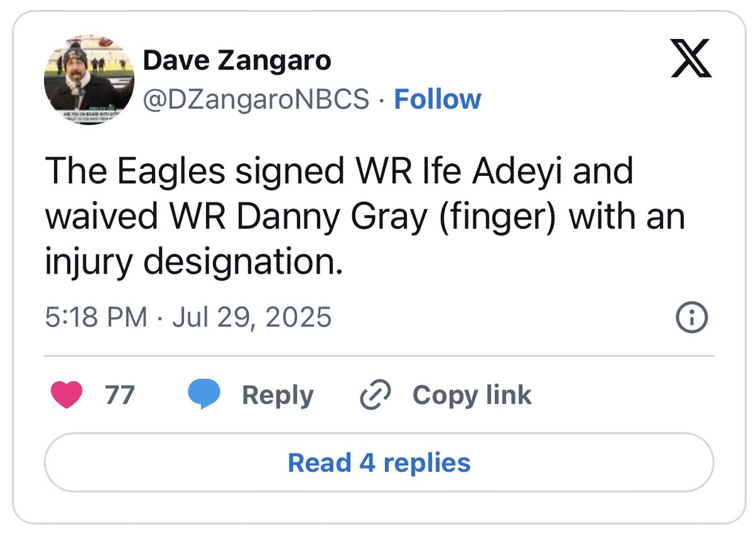Click the chain link icon
This screenshot has height=539, width=756.
point(375,395)
